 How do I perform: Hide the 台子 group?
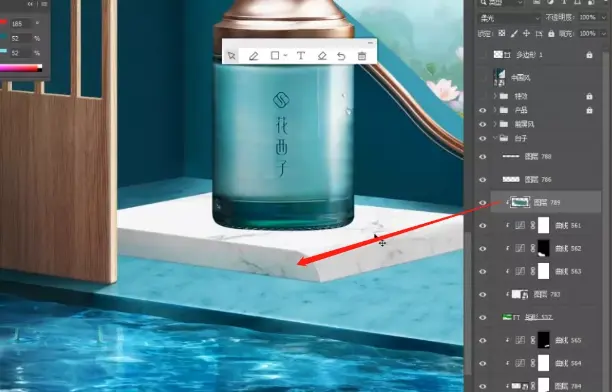pyautogui.click(x=483, y=139)
